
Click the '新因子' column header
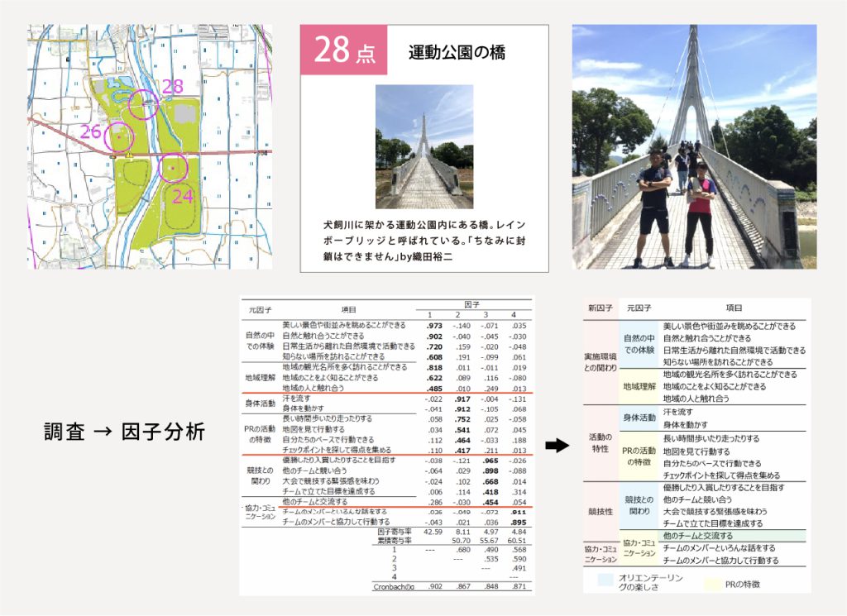click(x=601, y=308)
